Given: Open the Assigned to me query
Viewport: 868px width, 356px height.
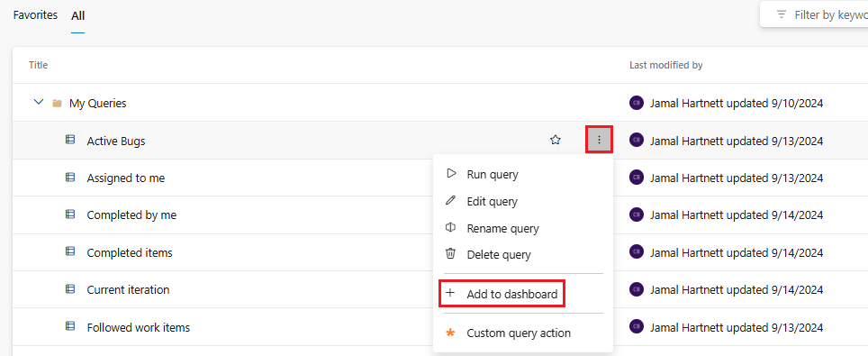Looking at the screenshot, I should (x=126, y=178).
